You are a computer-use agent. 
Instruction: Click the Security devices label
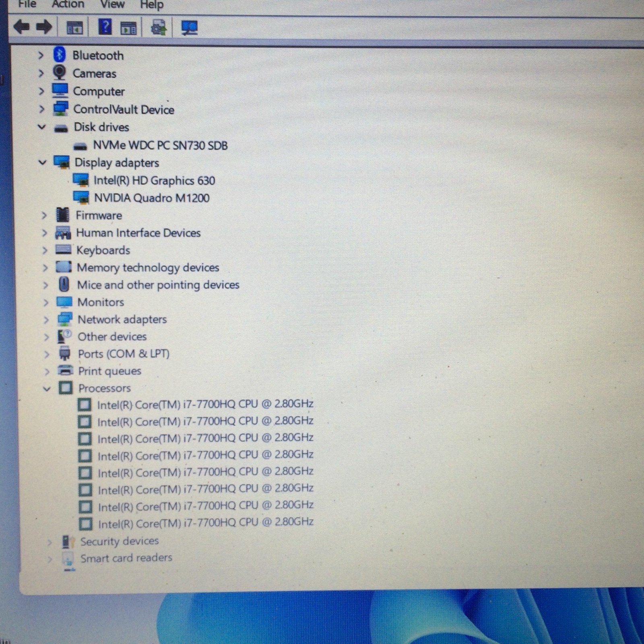(119, 541)
